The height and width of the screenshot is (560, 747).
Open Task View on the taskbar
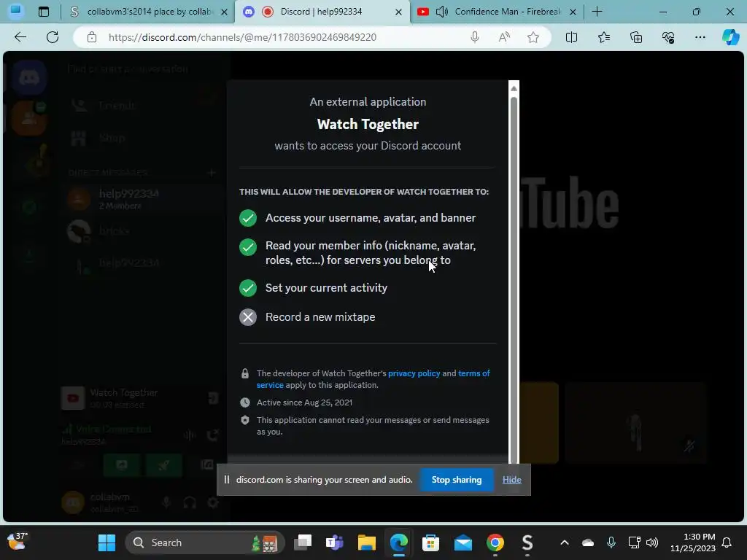(303, 542)
